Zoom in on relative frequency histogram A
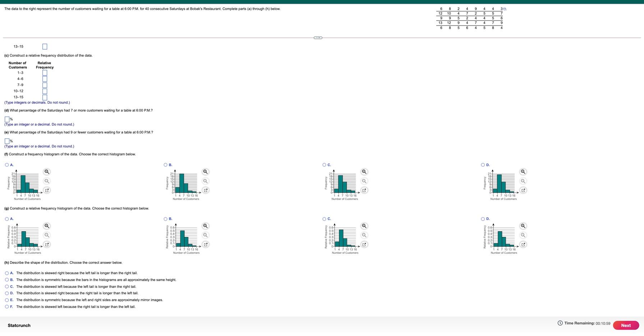 click(47, 226)
